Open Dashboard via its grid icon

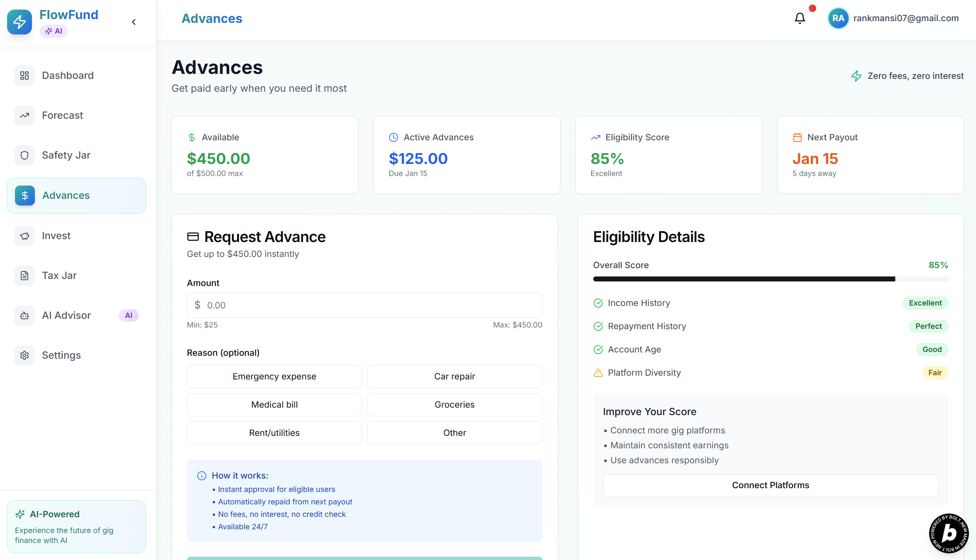click(x=24, y=76)
